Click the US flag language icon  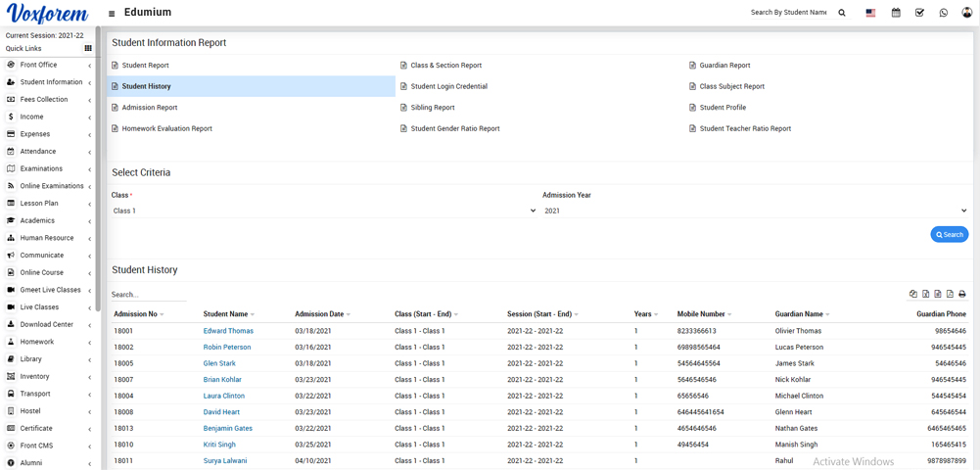pyautogui.click(x=870, y=13)
